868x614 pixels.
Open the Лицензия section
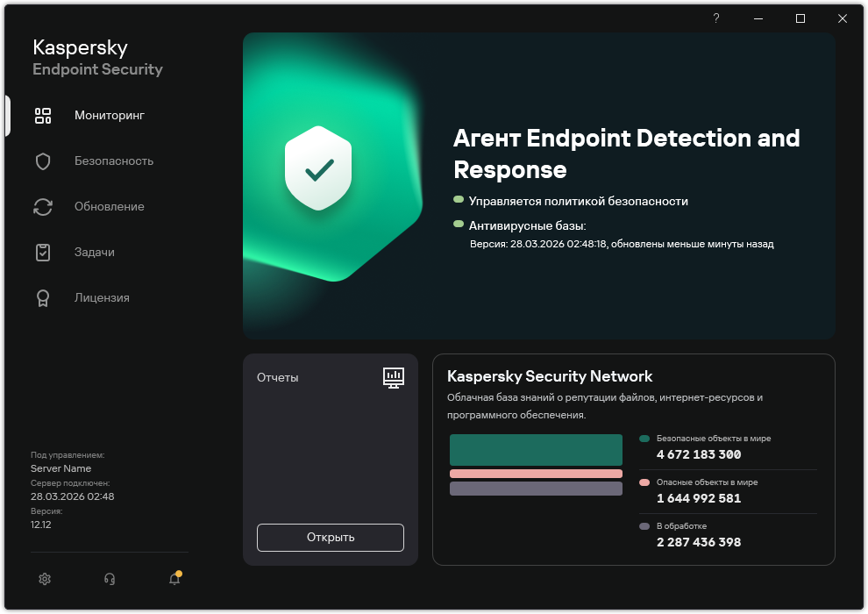(x=102, y=298)
